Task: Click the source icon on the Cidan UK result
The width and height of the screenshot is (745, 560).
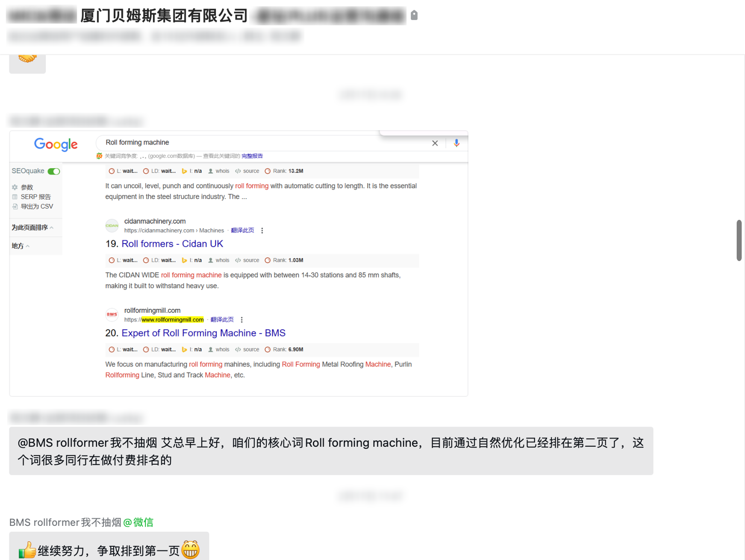Action: (x=238, y=260)
